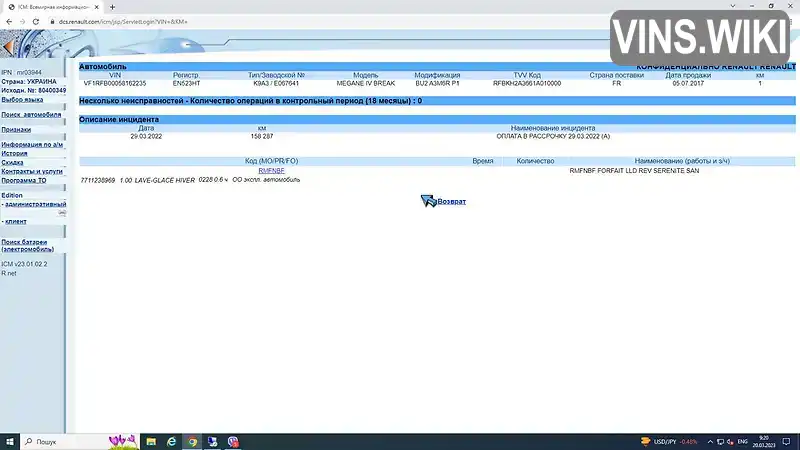Image resolution: width=800 pixels, height=450 pixels.
Task: Click the RMFNBF code link
Action: click(271, 171)
